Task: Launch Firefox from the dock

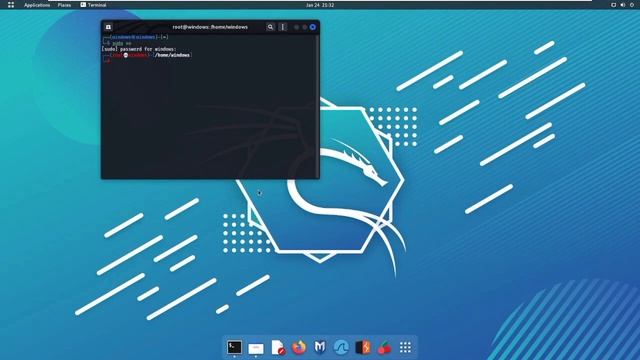Action: tap(299, 347)
